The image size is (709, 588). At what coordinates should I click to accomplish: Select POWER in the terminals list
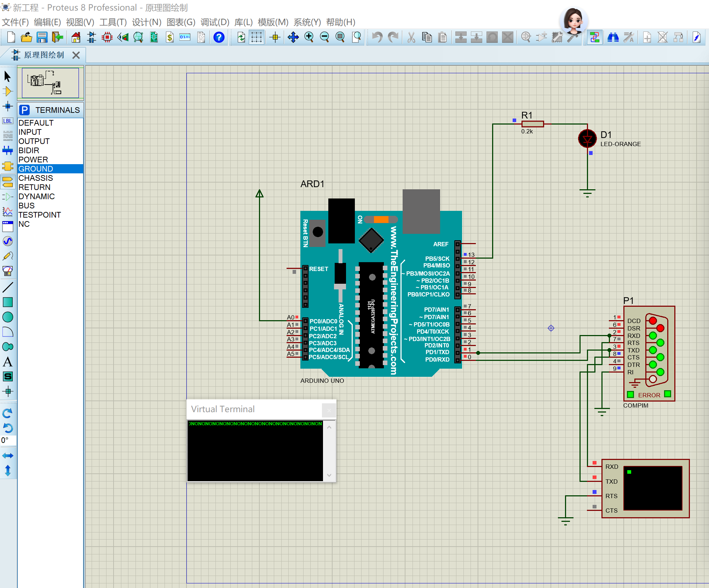point(33,160)
